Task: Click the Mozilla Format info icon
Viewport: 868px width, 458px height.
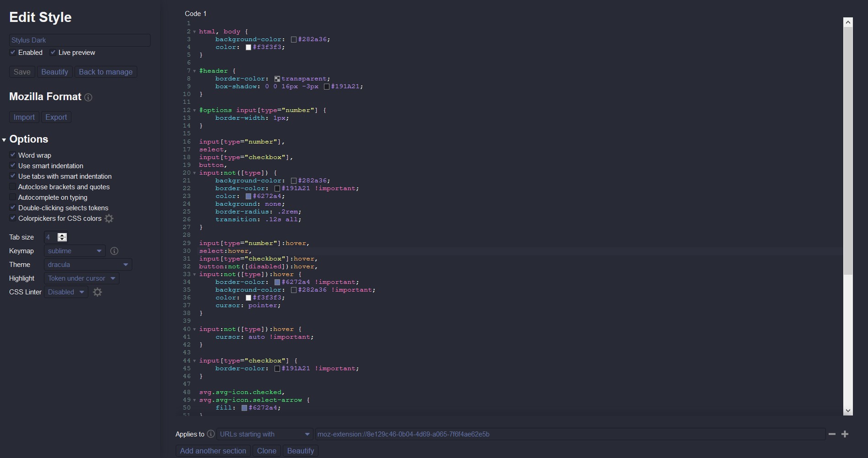Action: point(88,97)
